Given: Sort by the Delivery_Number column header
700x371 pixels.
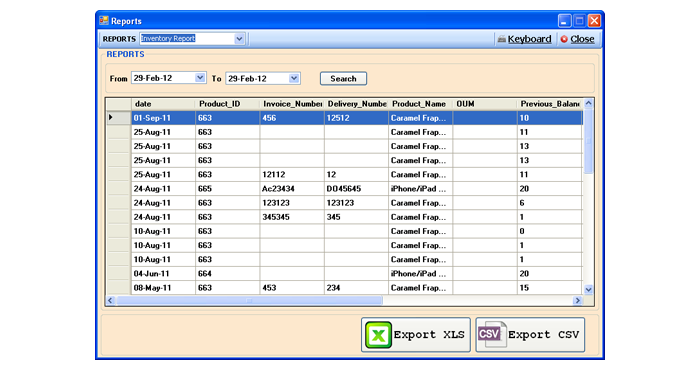Looking at the screenshot, I should [356, 104].
